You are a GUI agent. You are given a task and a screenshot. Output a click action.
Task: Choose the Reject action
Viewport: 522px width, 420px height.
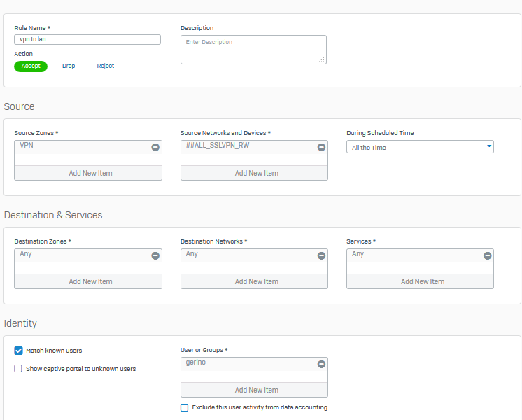coord(106,66)
